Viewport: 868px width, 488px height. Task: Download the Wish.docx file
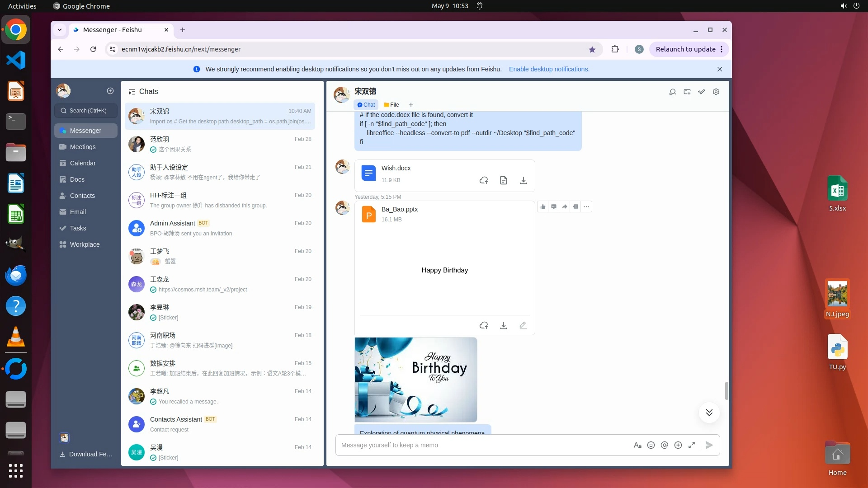[x=523, y=181]
